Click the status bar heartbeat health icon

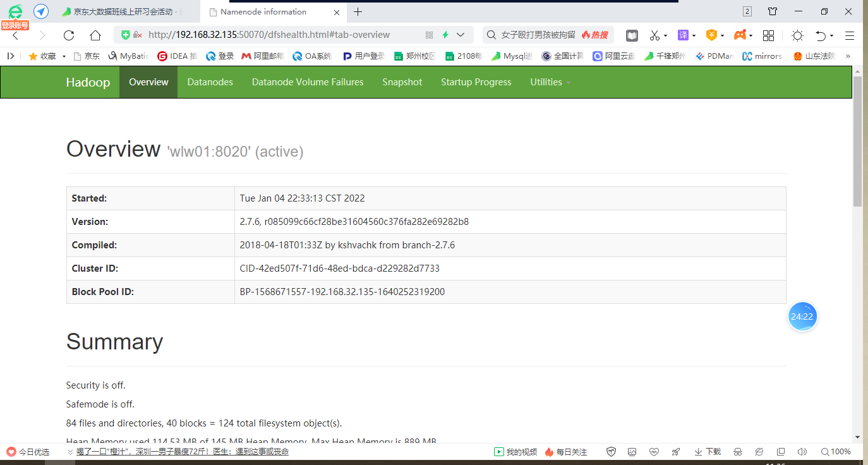(x=654, y=452)
